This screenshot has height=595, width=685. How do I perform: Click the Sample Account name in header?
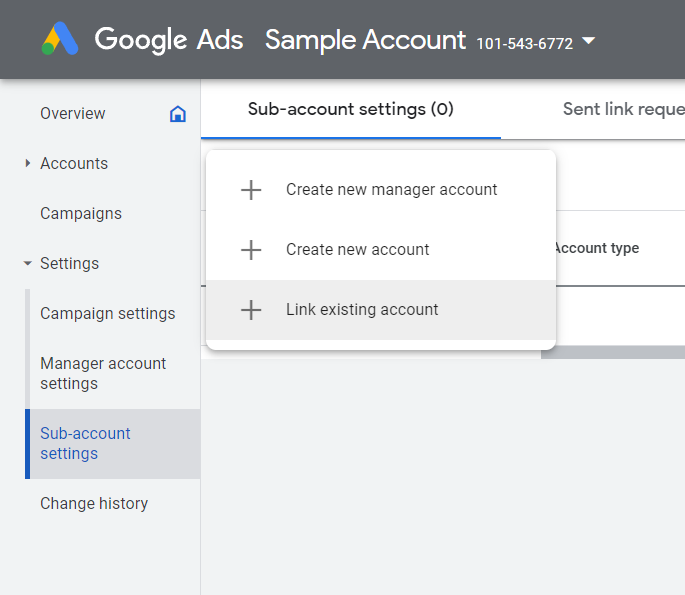coord(365,40)
